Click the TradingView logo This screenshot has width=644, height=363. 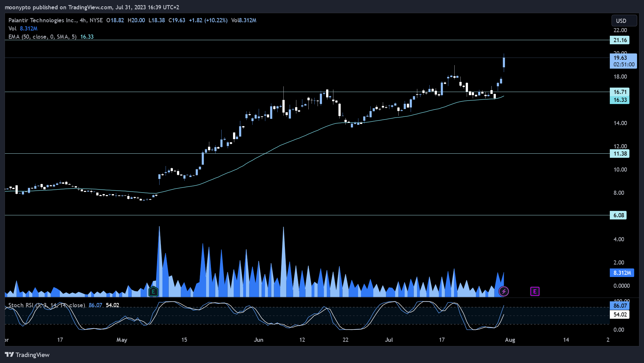tap(27, 355)
